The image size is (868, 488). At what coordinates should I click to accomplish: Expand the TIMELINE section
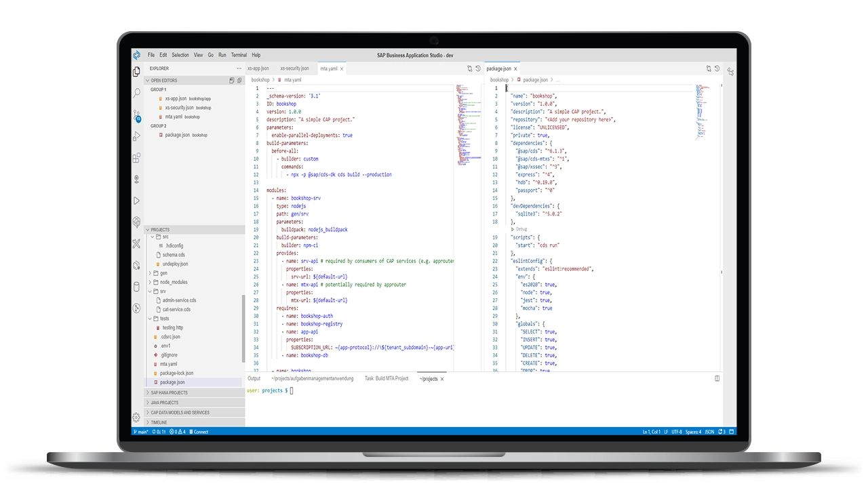point(195,422)
